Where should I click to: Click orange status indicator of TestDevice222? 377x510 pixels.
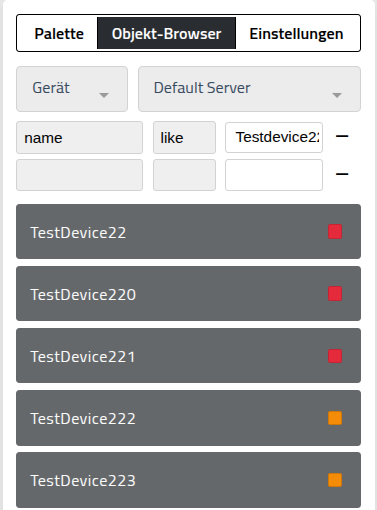point(335,418)
